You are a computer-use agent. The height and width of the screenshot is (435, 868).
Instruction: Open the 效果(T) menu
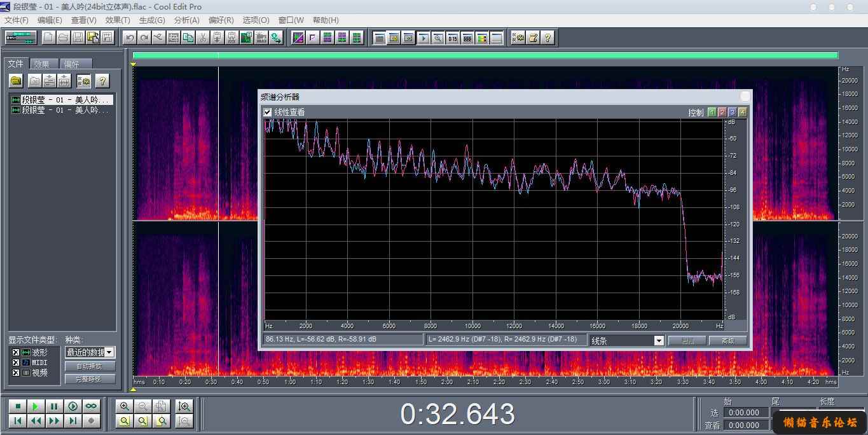tap(118, 20)
